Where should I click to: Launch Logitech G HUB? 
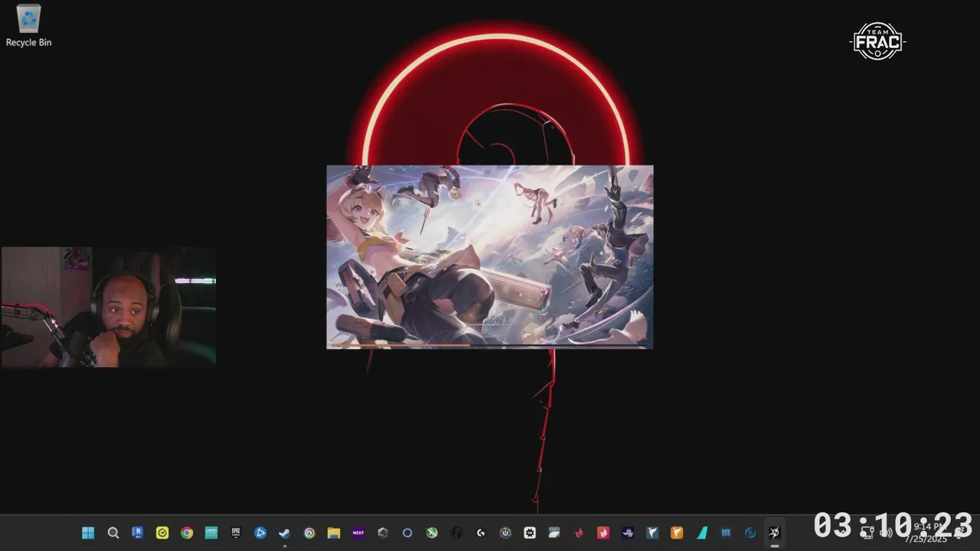481,533
